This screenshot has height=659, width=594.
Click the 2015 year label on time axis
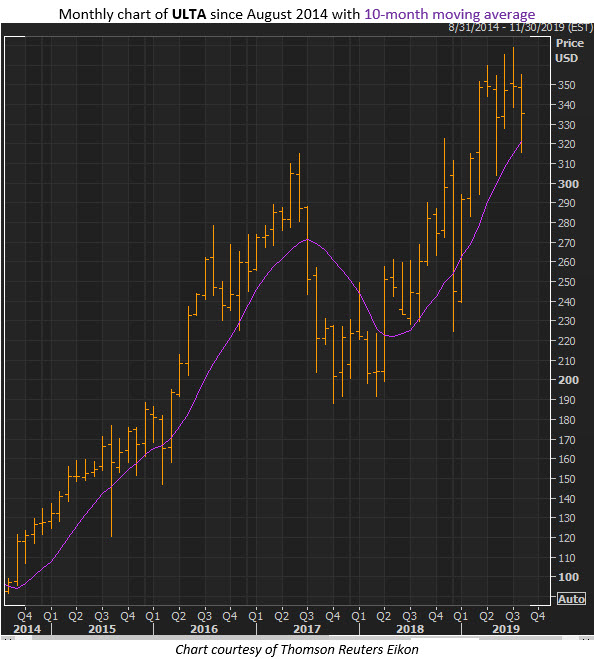pyautogui.click(x=102, y=629)
